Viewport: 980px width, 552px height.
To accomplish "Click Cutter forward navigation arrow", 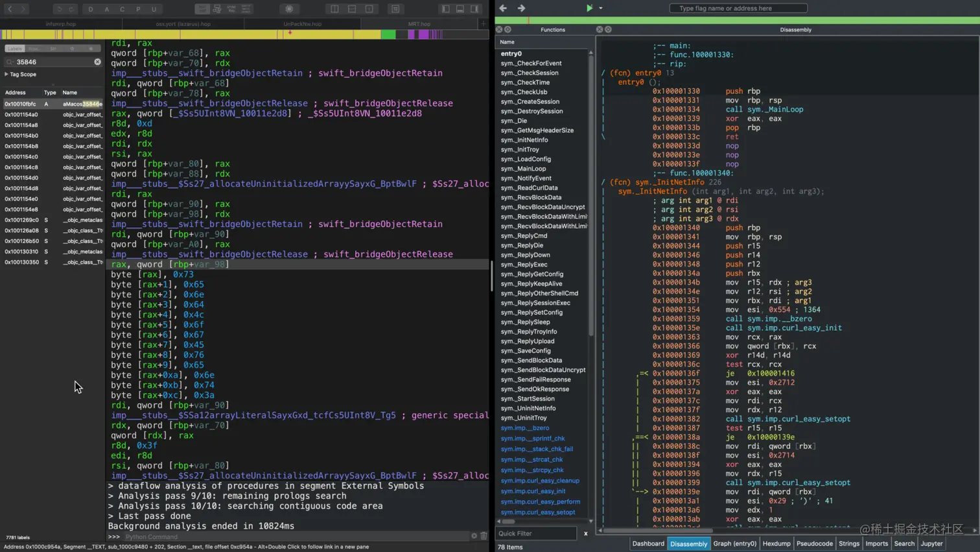I will pyautogui.click(x=521, y=8).
